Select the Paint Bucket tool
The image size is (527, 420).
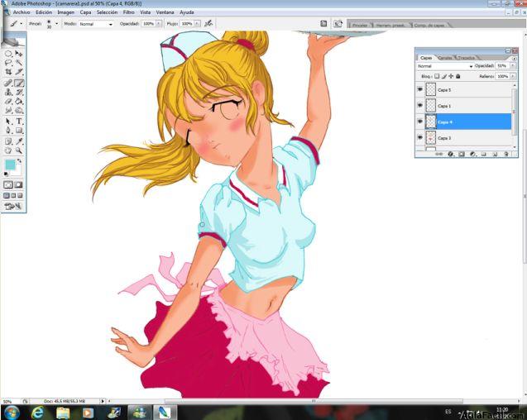pos(19,101)
